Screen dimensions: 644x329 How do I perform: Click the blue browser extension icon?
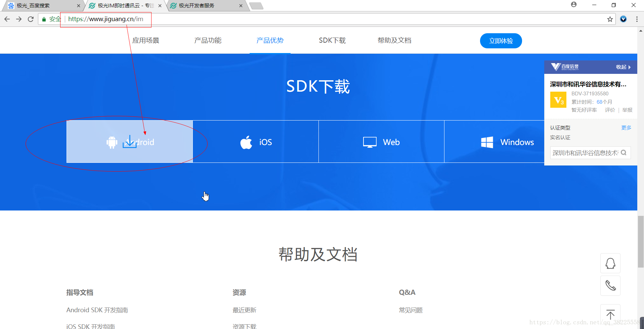pos(624,19)
